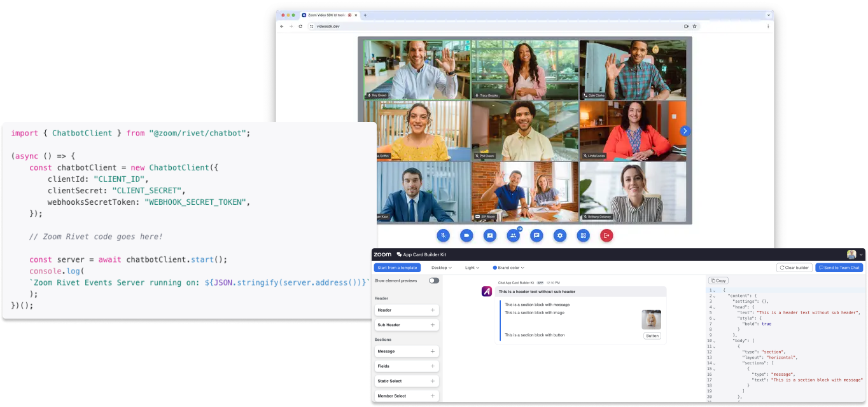
Task: Toggle Show element previews switch
Action: [433, 280]
